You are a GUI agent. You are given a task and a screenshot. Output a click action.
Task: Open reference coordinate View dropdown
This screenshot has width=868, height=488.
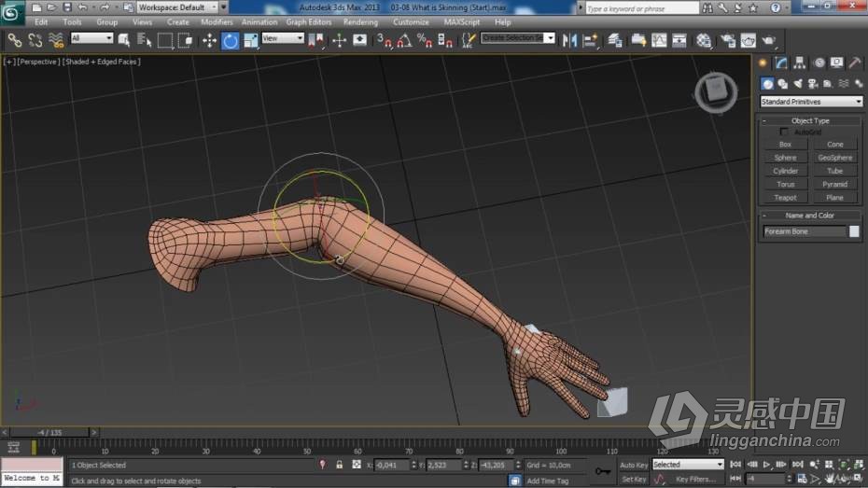(x=283, y=38)
